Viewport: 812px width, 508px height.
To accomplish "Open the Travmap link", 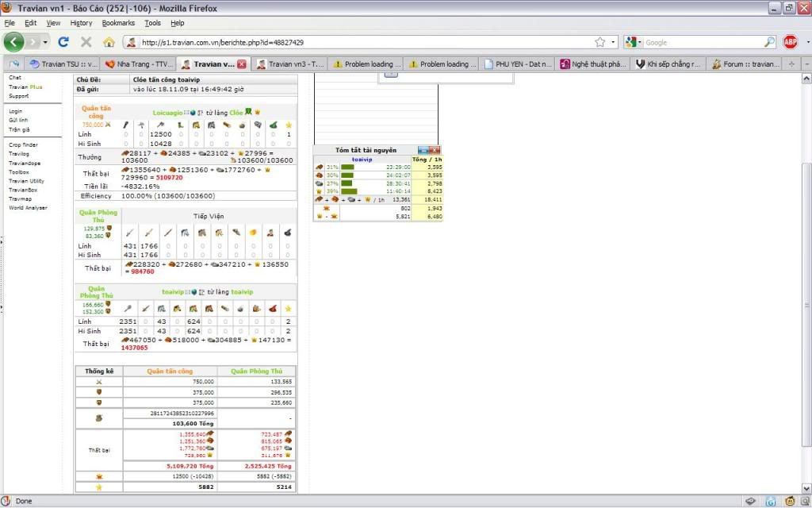I will point(20,198).
